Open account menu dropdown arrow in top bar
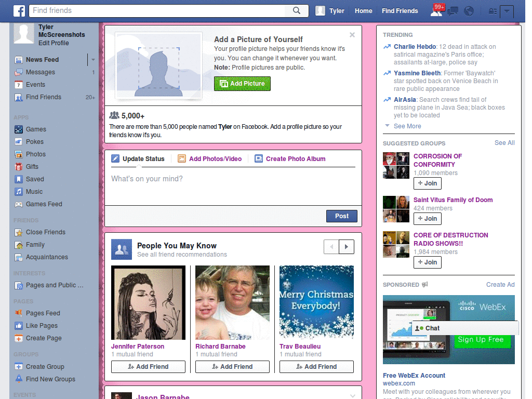Screen dimensions: 532x399 507,11
